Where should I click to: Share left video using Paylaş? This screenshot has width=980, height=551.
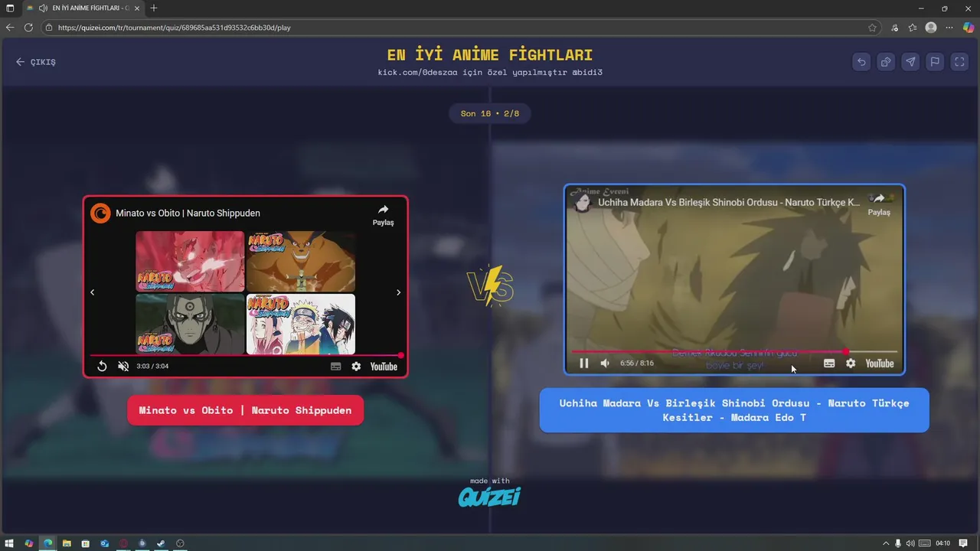coord(383,215)
